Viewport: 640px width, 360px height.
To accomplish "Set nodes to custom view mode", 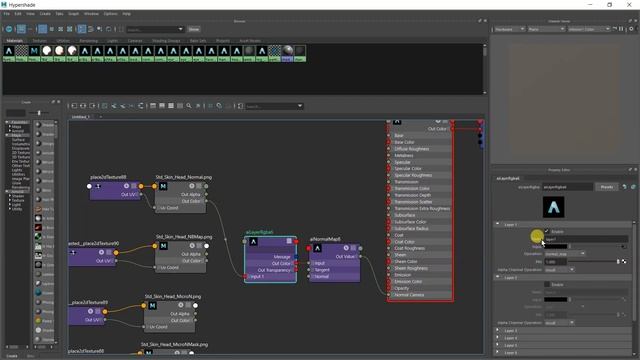I will coord(180,106).
